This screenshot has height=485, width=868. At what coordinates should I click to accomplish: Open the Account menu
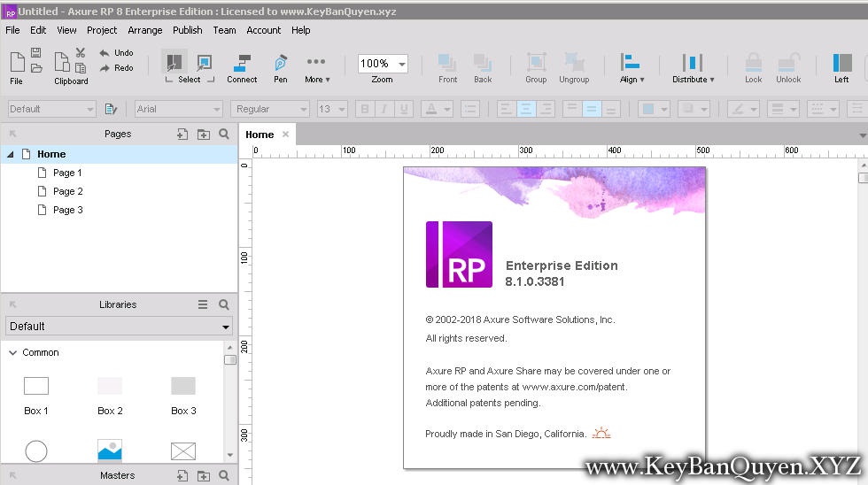coord(264,30)
